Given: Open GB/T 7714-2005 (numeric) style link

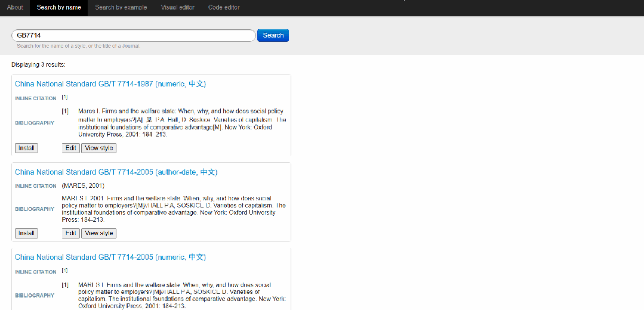Looking at the screenshot, I should (110, 257).
